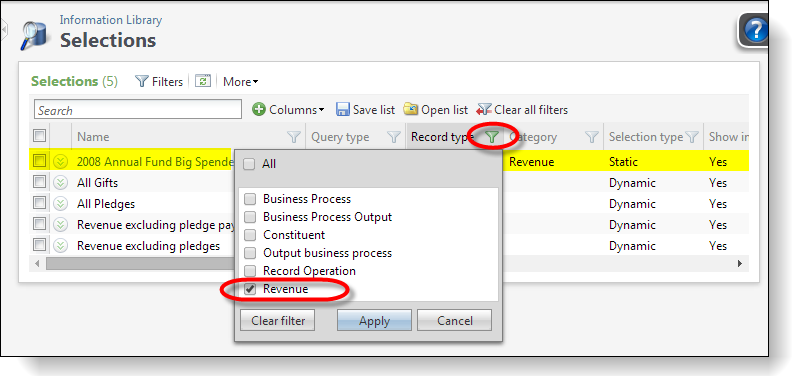Open the More dropdown menu
Image resolution: width=792 pixels, height=376 pixels.
click(x=241, y=82)
